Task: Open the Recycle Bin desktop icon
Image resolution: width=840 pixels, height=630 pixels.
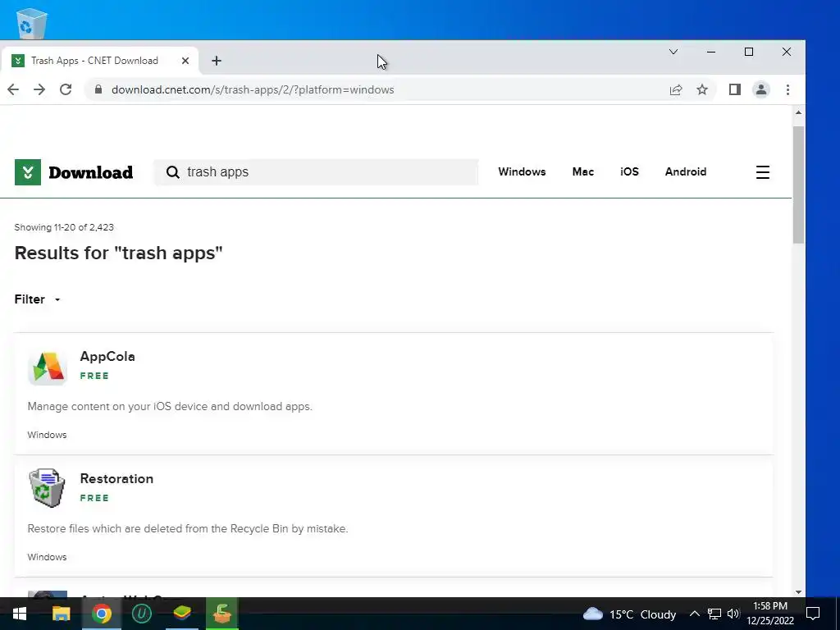Action: tap(32, 24)
